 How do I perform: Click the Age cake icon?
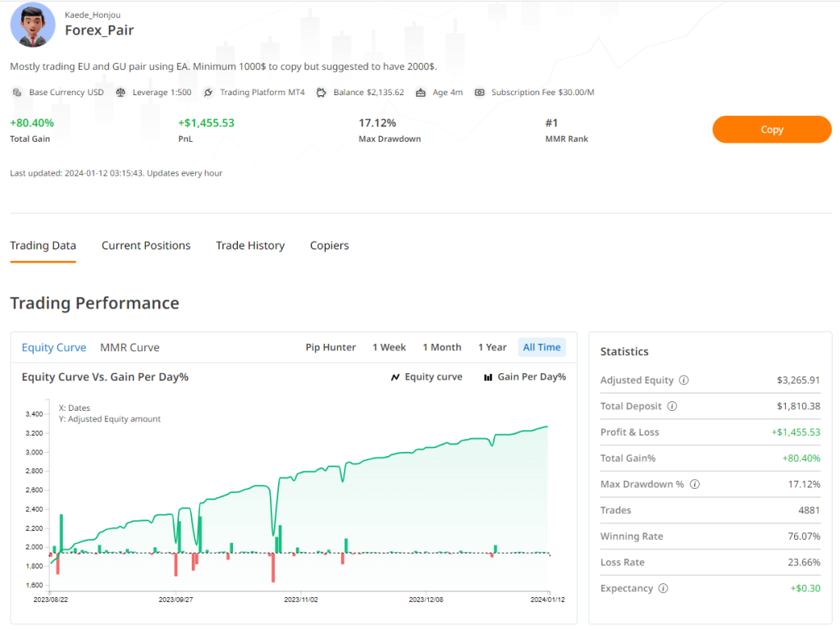tap(421, 93)
